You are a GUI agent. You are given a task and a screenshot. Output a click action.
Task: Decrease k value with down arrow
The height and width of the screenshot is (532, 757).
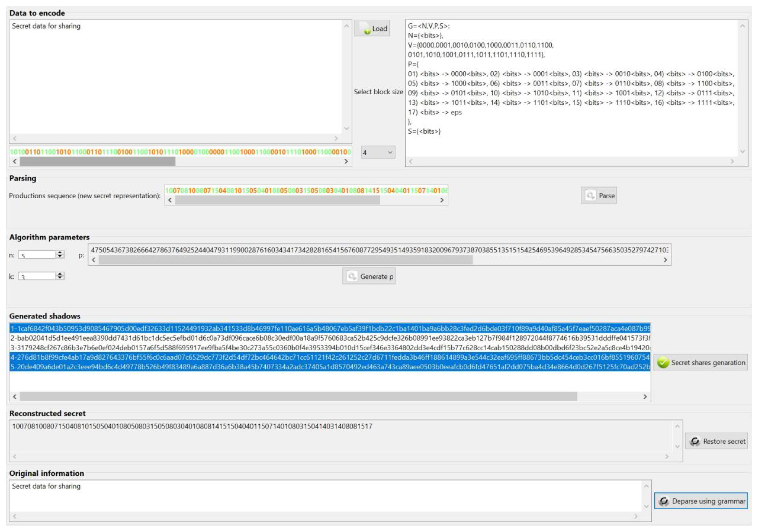pos(60,277)
